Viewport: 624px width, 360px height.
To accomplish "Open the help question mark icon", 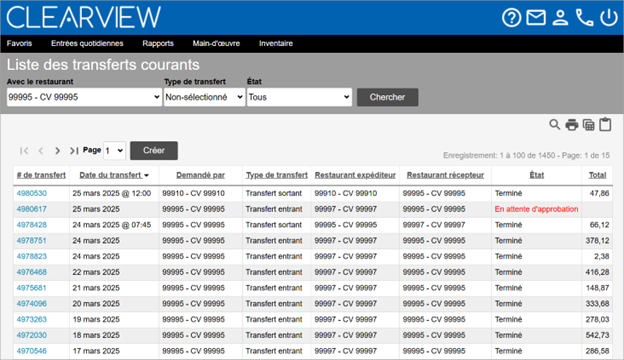I will point(511,18).
